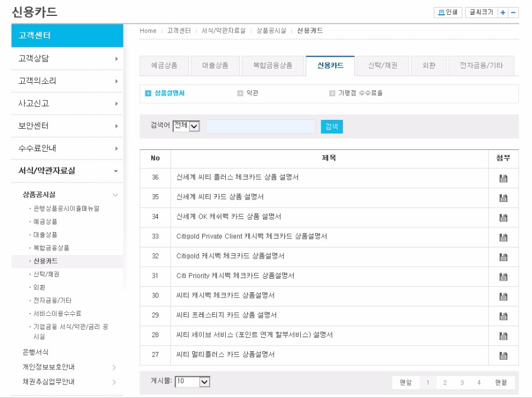Click the blue 검색 button

(x=332, y=126)
